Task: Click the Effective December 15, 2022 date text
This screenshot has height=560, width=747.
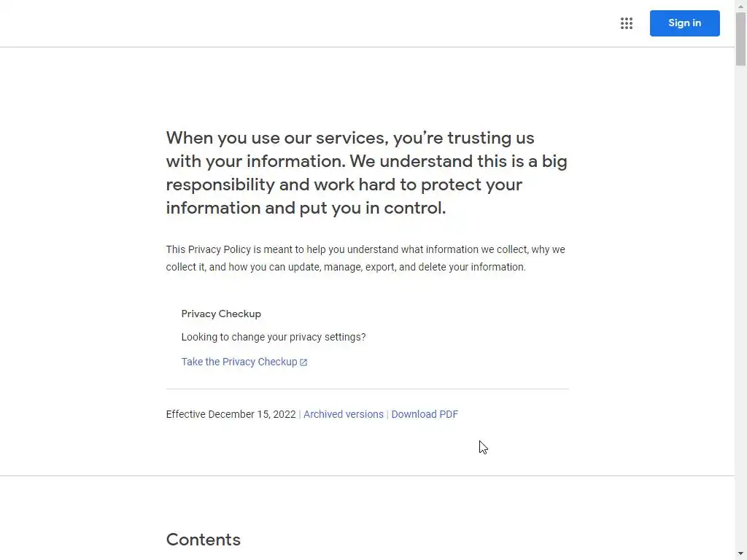Action: (x=231, y=414)
